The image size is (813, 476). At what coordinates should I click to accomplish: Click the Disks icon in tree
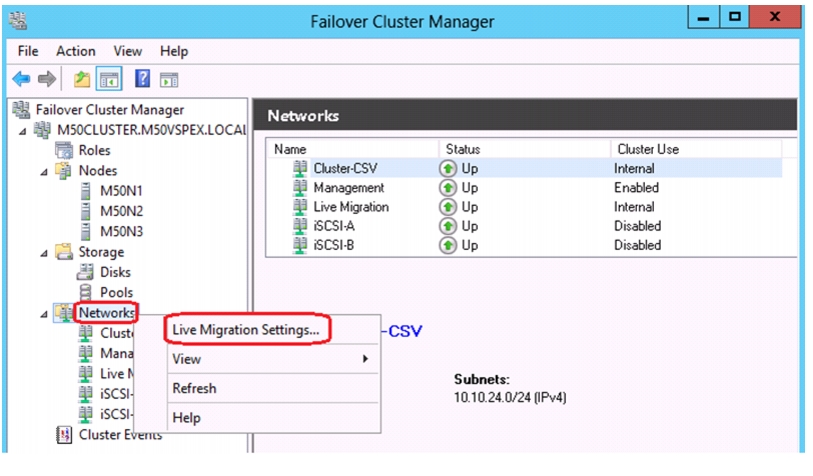point(86,272)
